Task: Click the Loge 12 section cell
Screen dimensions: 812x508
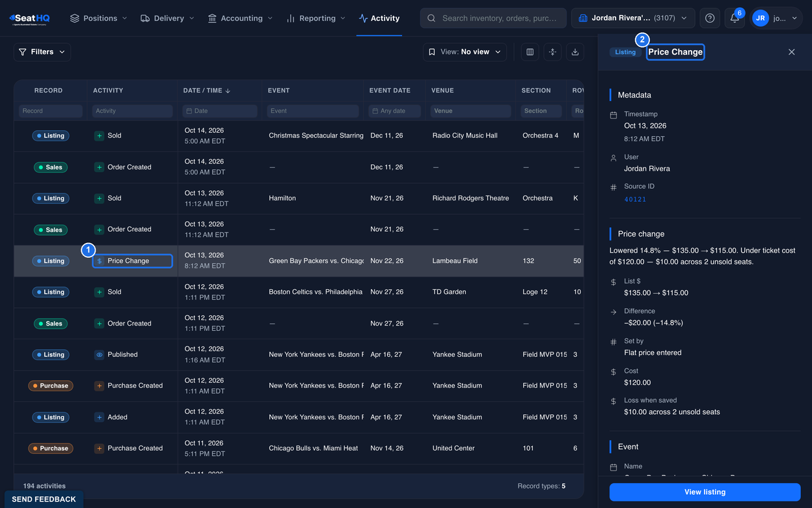Action: pos(535,292)
